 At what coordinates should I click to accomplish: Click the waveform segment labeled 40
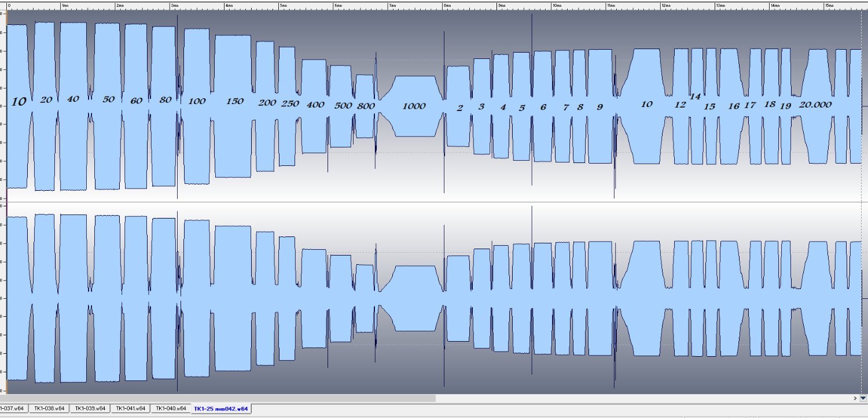(73, 99)
